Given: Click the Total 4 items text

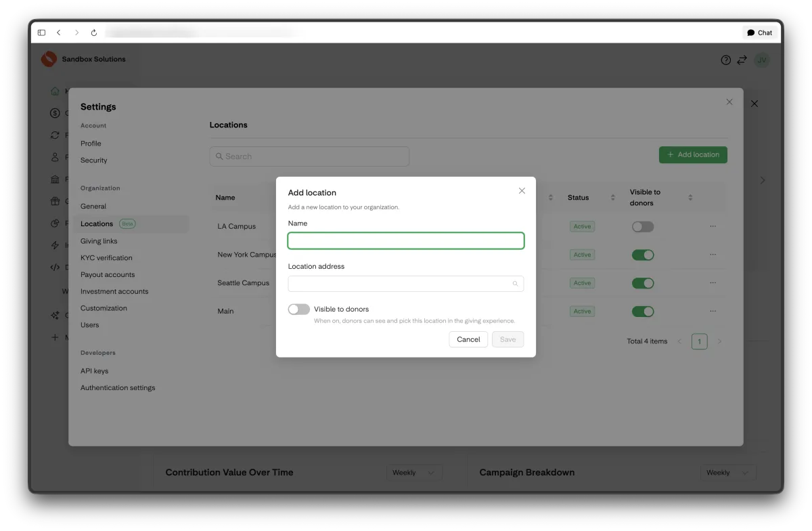Looking at the screenshot, I should tap(647, 341).
